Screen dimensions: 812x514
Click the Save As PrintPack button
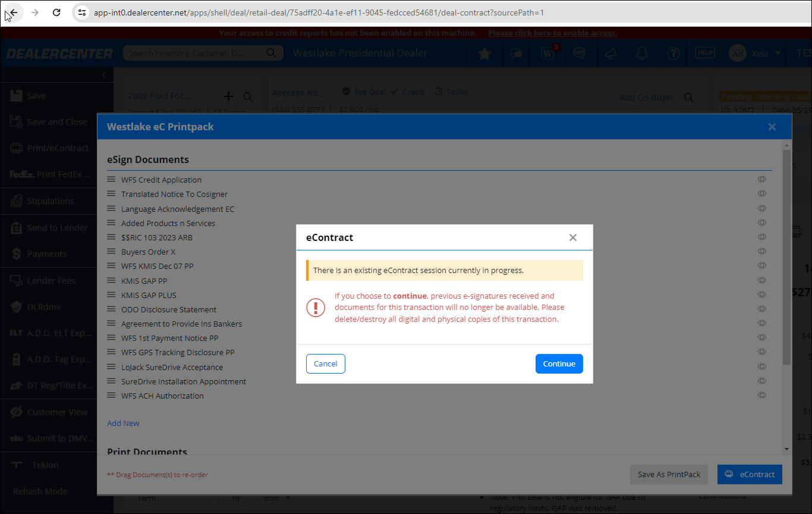click(x=669, y=474)
